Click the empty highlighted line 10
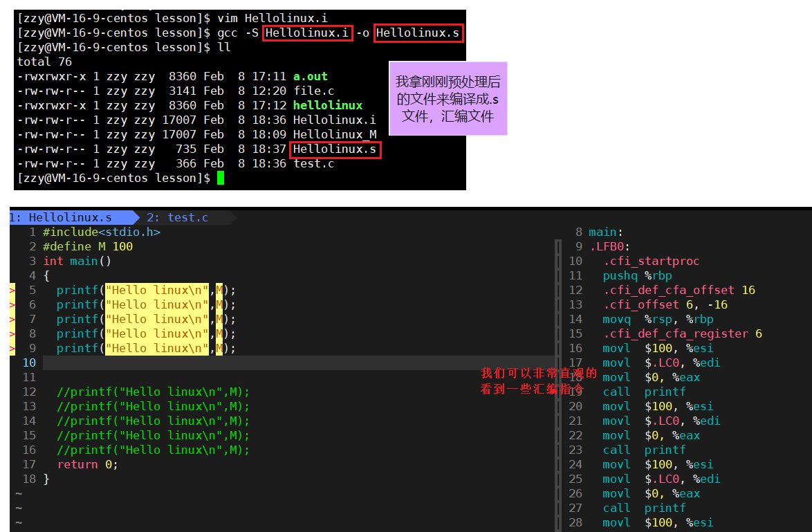Viewport: 812px width, 532px height. 298,363
